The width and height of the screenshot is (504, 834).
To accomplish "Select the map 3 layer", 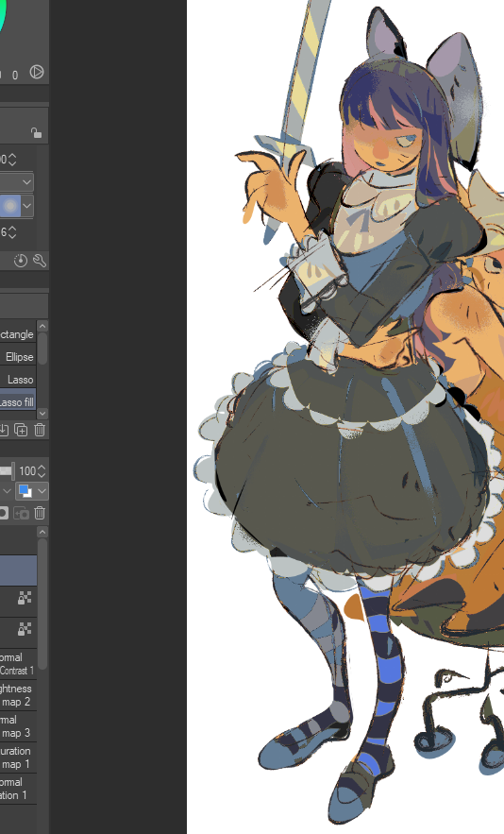I will click(18, 726).
